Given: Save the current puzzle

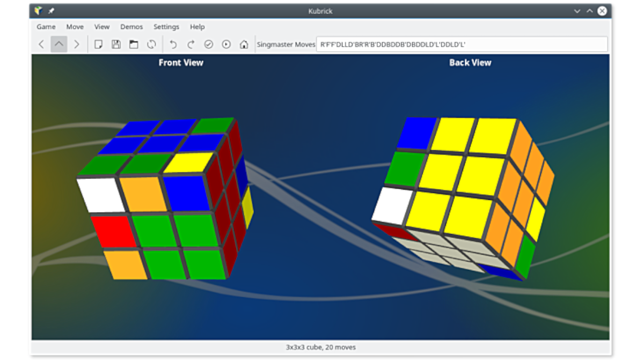Looking at the screenshot, I should 116,44.
